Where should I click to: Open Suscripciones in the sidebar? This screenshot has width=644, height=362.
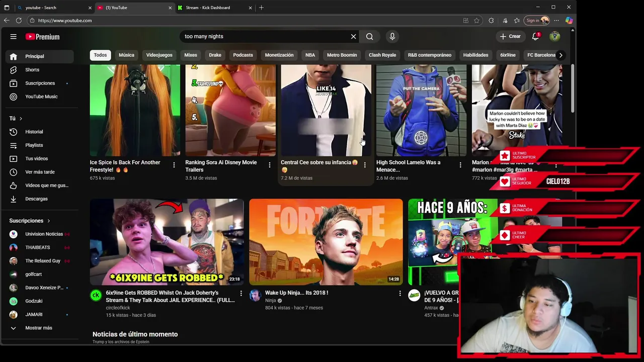(x=40, y=83)
